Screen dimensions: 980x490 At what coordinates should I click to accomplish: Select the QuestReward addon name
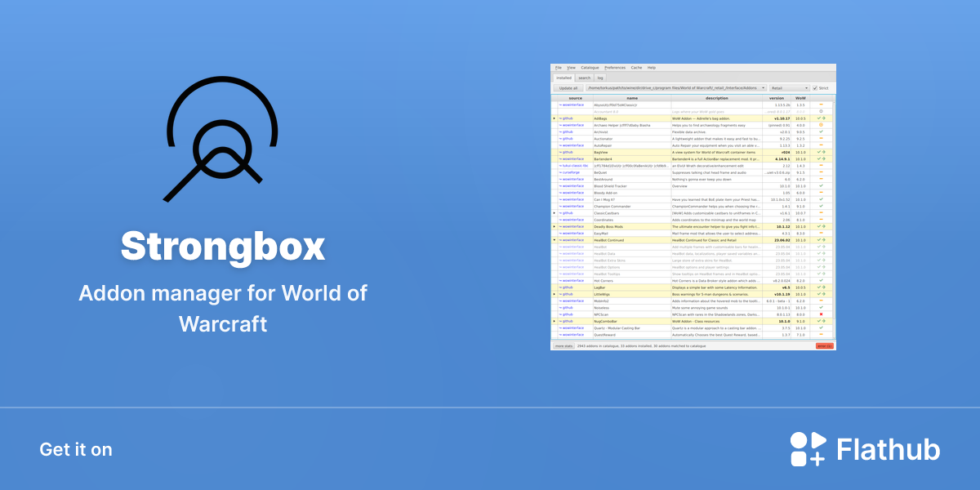pyautogui.click(x=604, y=335)
